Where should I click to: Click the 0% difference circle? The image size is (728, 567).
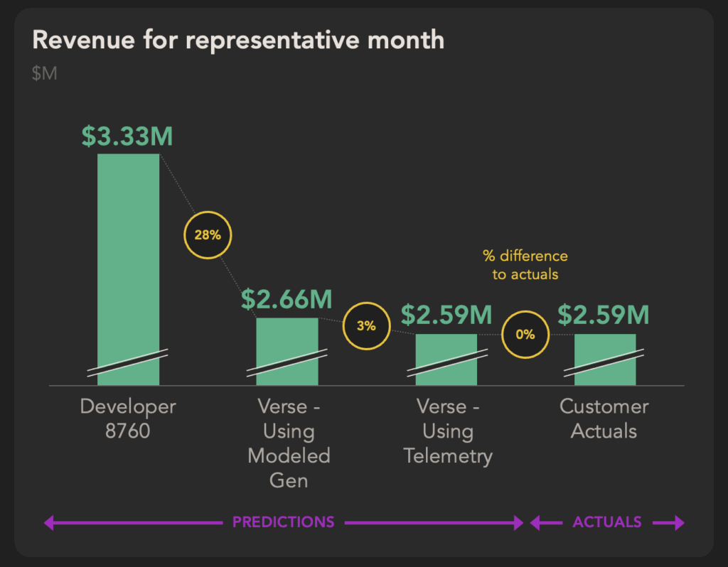pyautogui.click(x=525, y=334)
